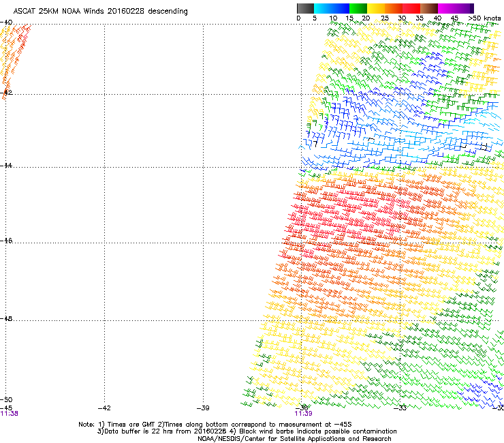Choose the magenta-purple 40-50 knot legend segment
504x443 pixels.
456,8
